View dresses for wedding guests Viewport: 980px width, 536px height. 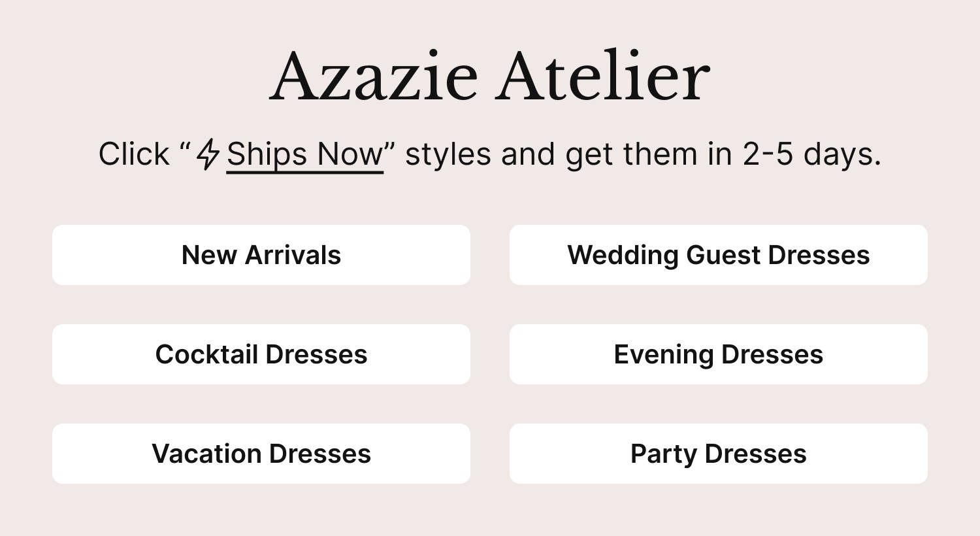click(x=719, y=255)
